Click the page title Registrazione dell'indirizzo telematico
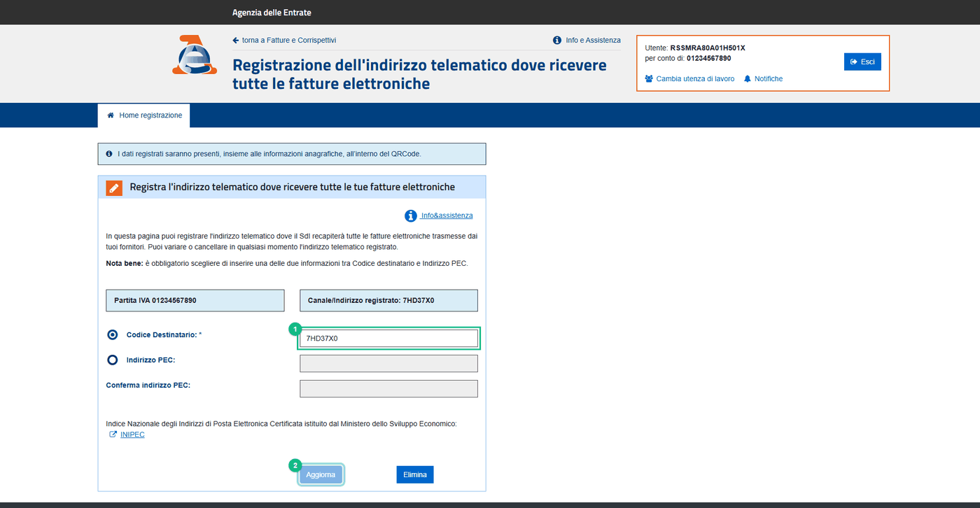Viewport: 980px width, 508px height. coord(419,74)
